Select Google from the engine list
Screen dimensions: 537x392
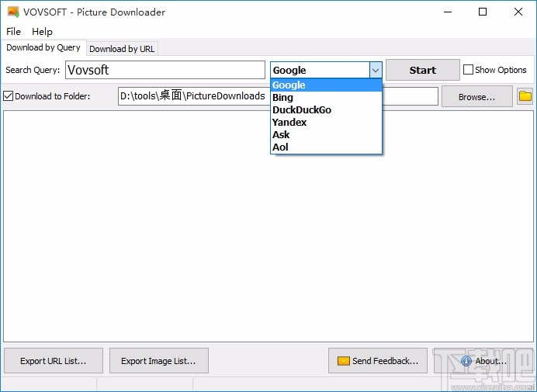pos(326,85)
